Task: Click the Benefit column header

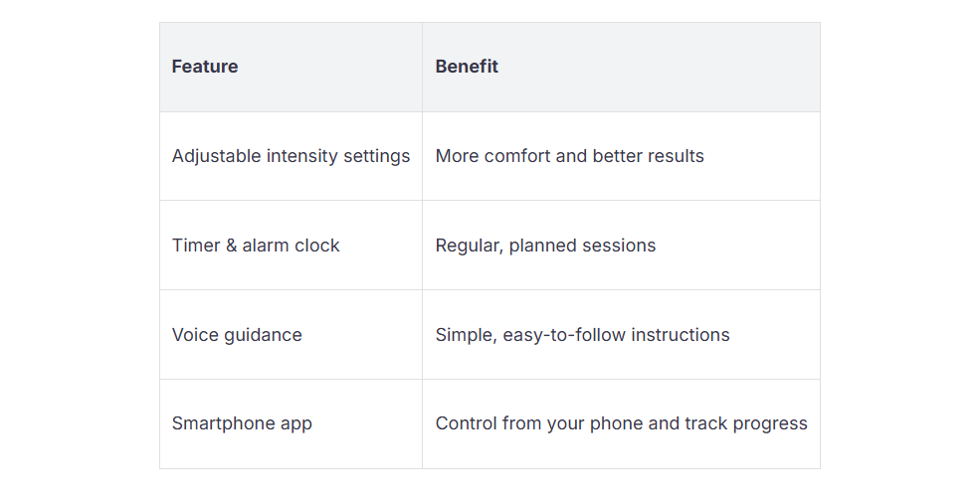Action: coord(621,68)
